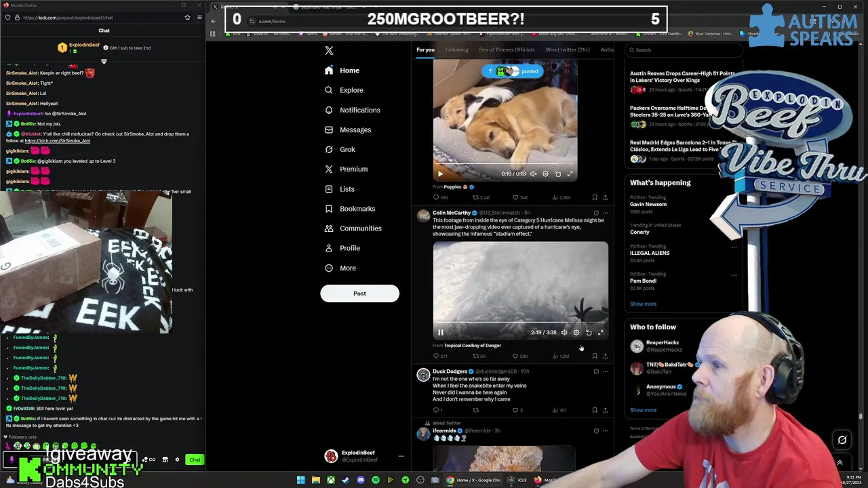Repost Duck Dodgers' post
868x488 pixels.
pyautogui.click(x=476, y=410)
